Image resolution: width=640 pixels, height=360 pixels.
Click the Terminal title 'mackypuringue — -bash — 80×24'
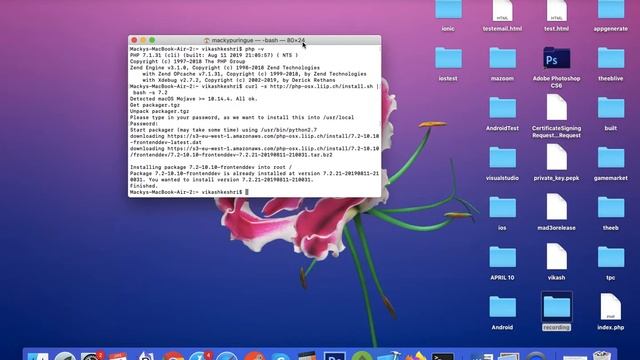(258, 40)
